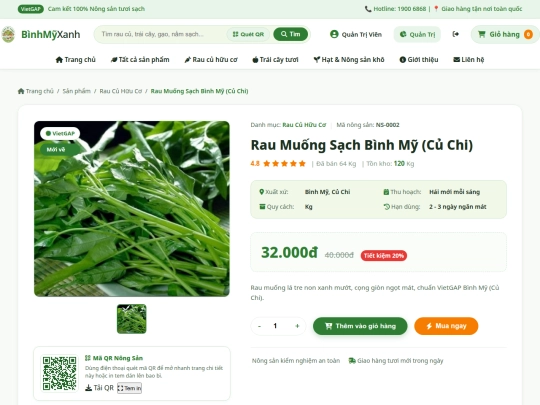Click the Đã bán 64 Kg text
This screenshot has height=405, width=540.
click(x=336, y=164)
